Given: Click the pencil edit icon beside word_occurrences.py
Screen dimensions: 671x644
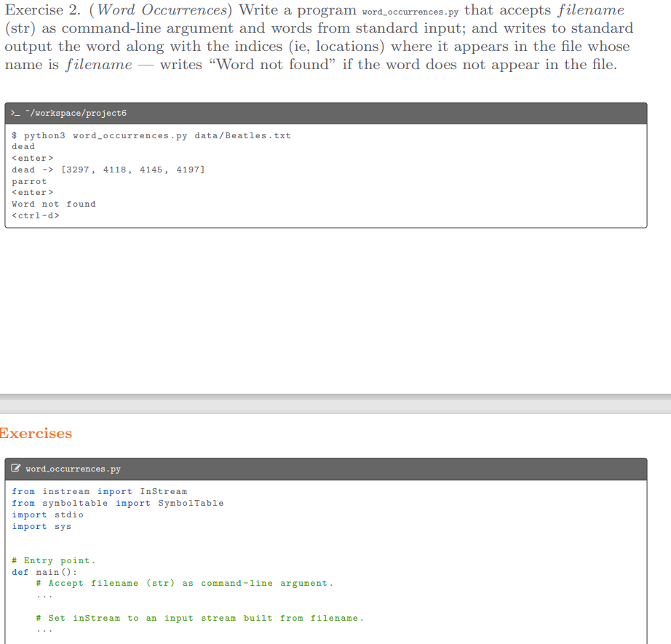Looking at the screenshot, I should pyautogui.click(x=15, y=469).
